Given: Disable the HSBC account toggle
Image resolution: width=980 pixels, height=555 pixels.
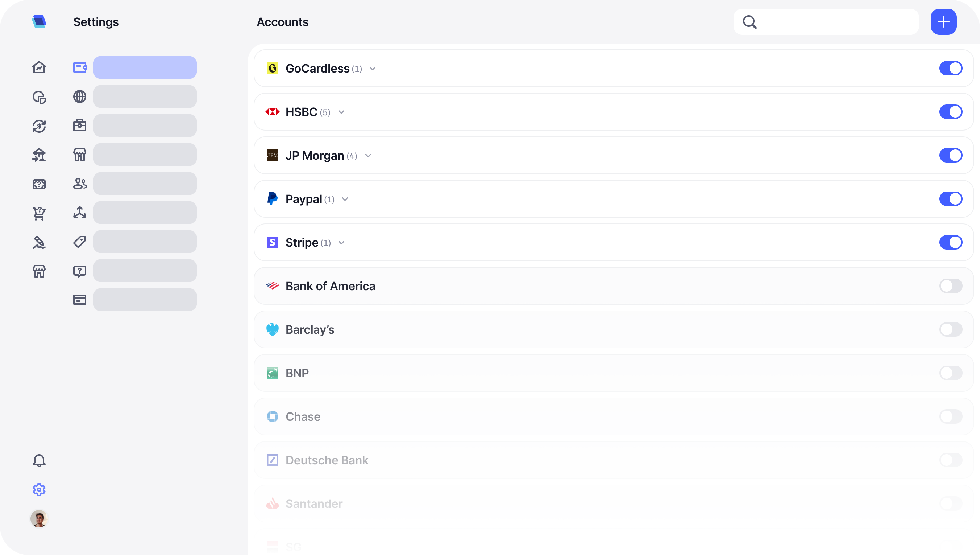Looking at the screenshot, I should [x=951, y=112].
